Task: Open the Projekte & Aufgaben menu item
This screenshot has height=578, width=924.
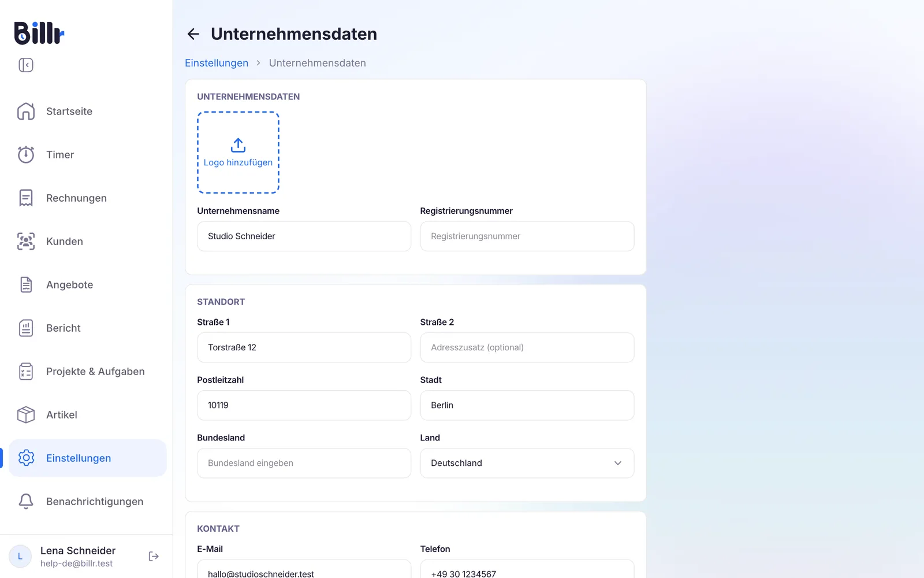Action: 88,371
